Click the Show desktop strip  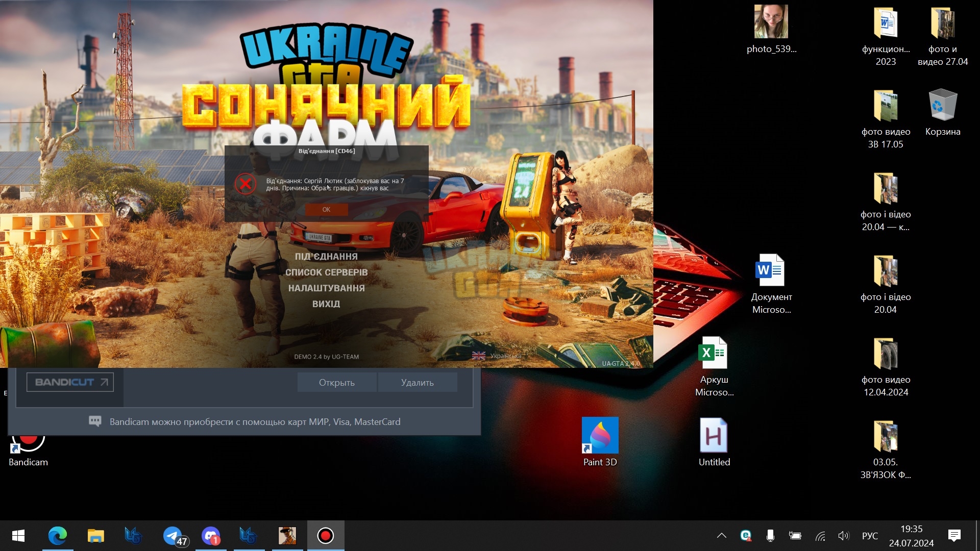pyautogui.click(x=977, y=536)
